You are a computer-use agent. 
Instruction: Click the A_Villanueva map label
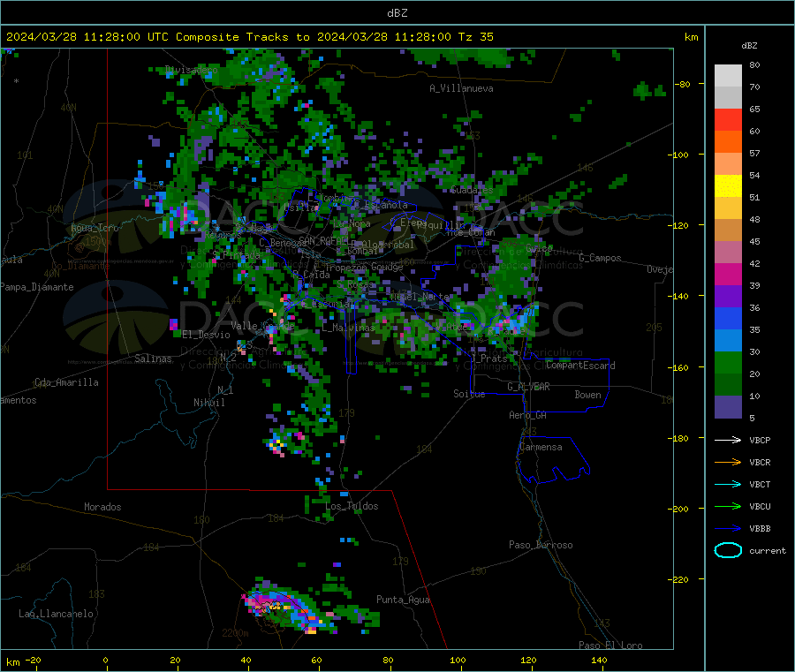[x=461, y=88]
